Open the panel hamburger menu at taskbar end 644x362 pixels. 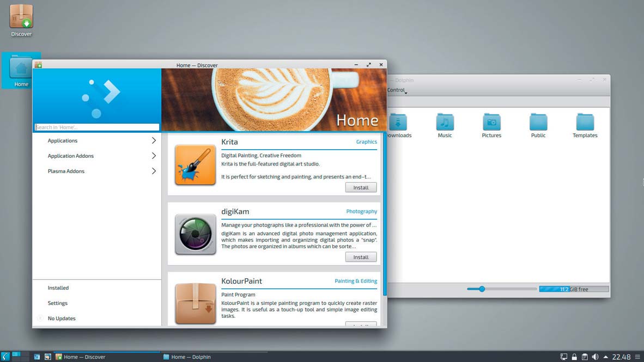point(637,357)
